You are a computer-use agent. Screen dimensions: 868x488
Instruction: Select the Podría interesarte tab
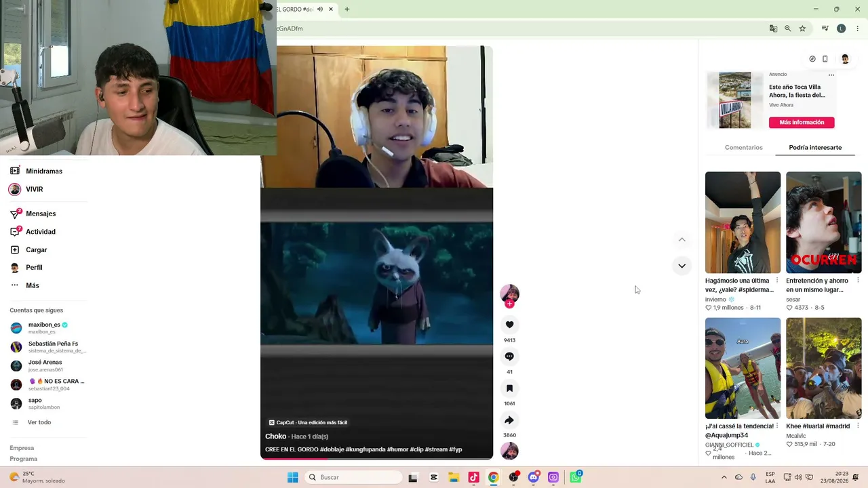tap(815, 147)
